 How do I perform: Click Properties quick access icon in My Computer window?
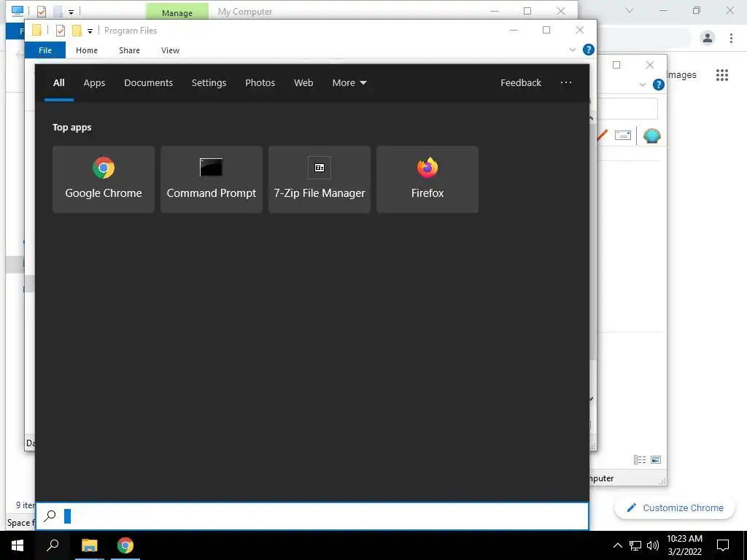point(42,11)
